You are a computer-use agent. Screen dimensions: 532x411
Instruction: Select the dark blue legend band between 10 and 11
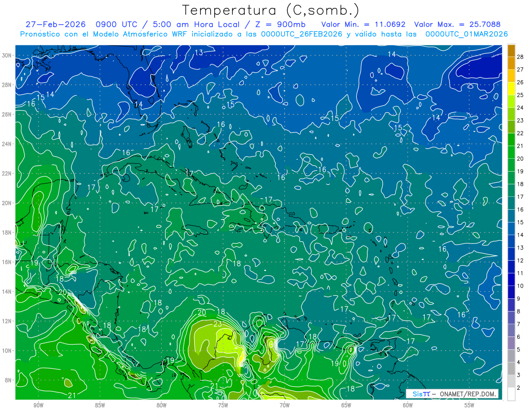[511, 279]
